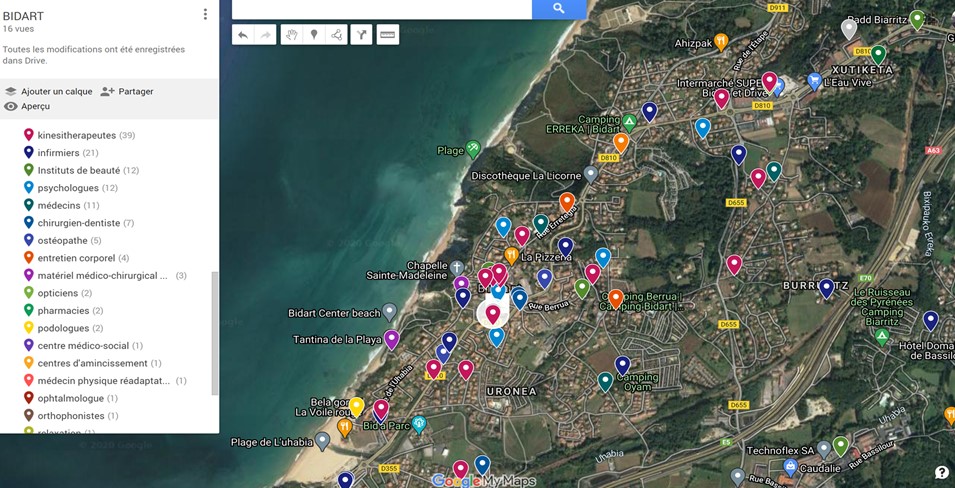Click the Bidart Center beach marker

click(x=389, y=311)
